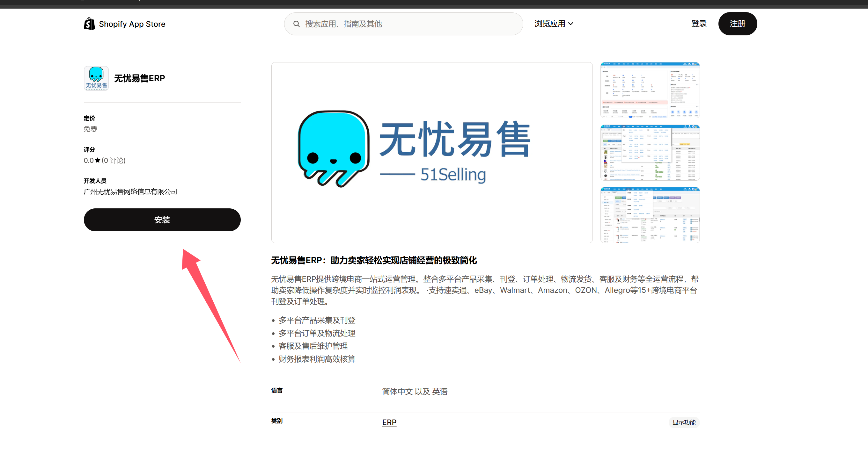Click the (0 评论) reviews count
This screenshot has height=462, width=868.
point(114,161)
